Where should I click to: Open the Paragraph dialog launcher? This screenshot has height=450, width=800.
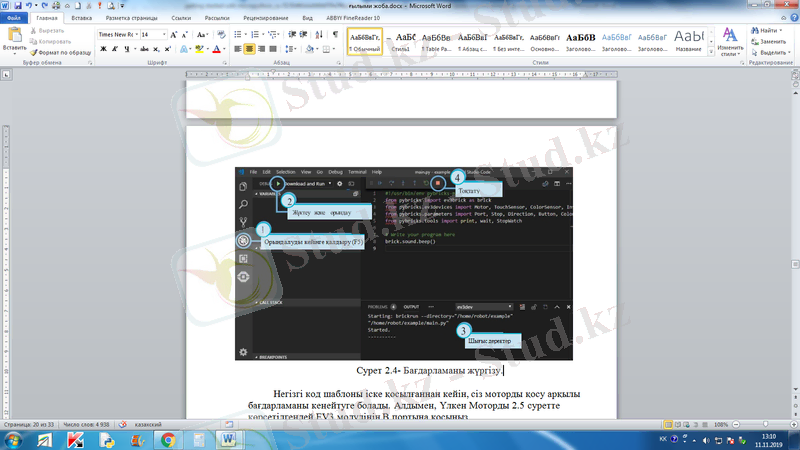tap(338, 63)
